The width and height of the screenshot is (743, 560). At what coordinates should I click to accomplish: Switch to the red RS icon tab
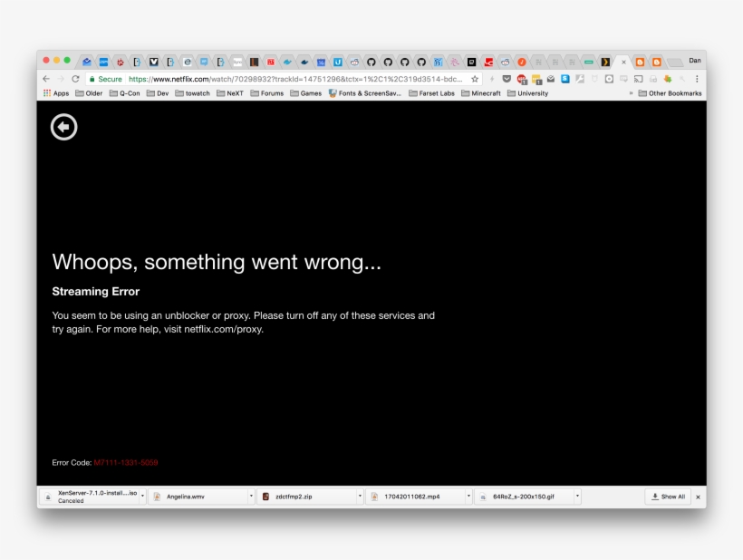pos(271,62)
